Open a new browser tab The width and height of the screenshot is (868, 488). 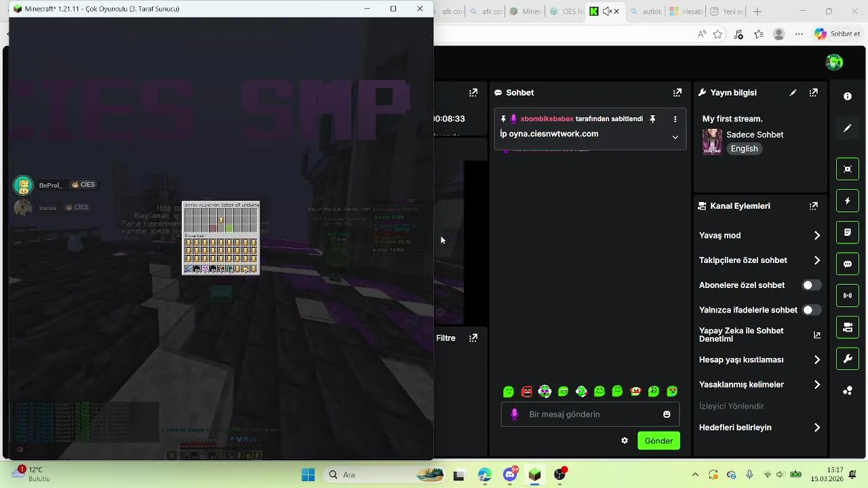click(757, 12)
